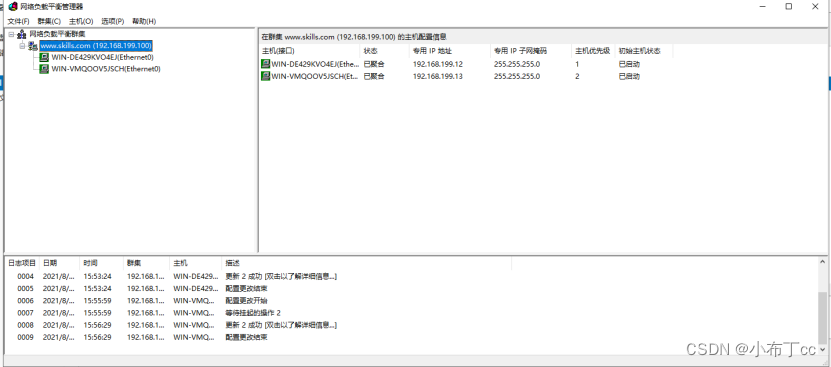
Task: Click the www.skills.com cluster icon in tree
Action: click(x=33, y=46)
